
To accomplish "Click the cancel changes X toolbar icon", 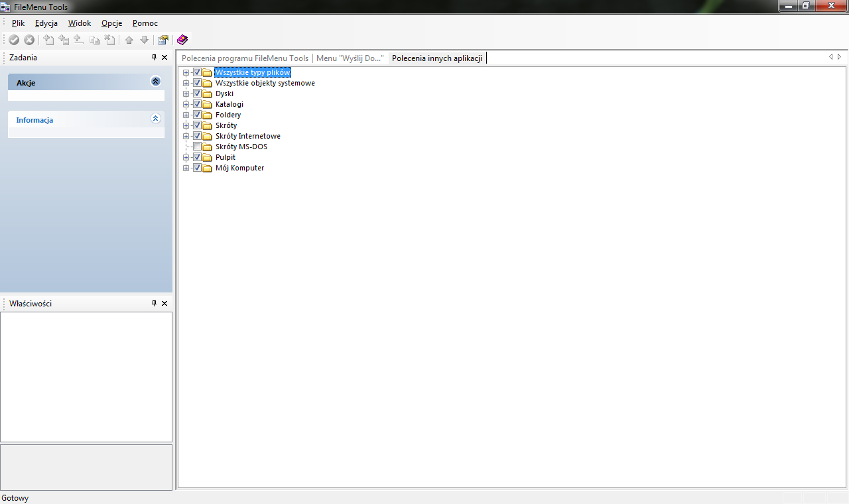I will click(29, 40).
